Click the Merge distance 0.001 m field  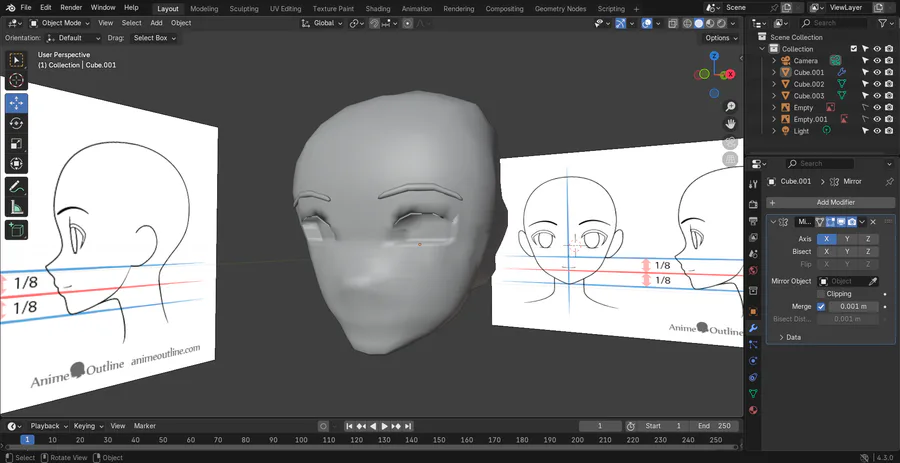click(x=853, y=306)
